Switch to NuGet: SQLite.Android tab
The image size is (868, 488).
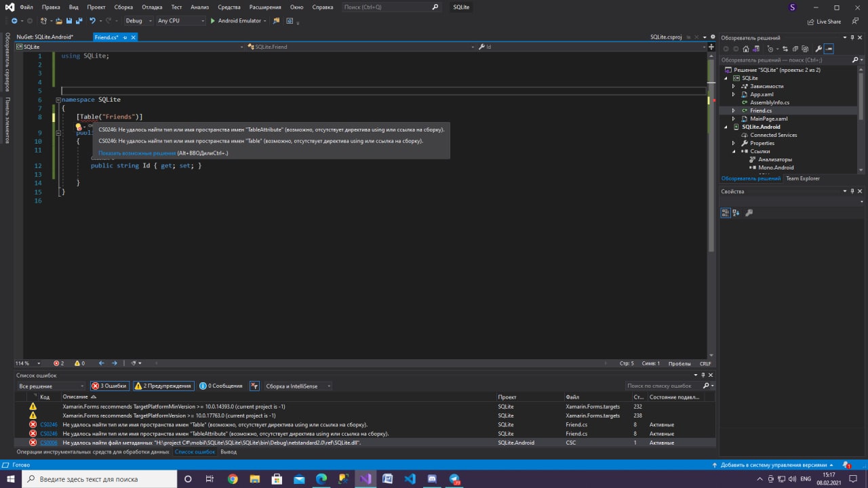(45, 37)
